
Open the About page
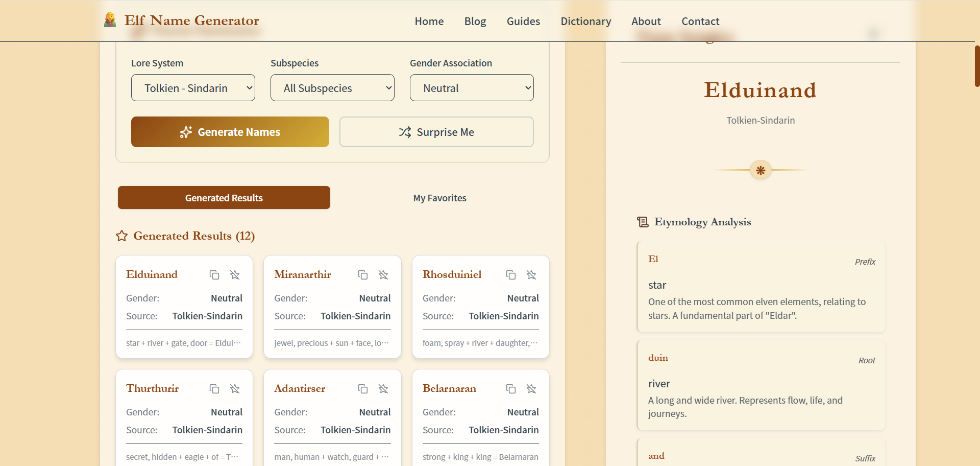[646, 21]
